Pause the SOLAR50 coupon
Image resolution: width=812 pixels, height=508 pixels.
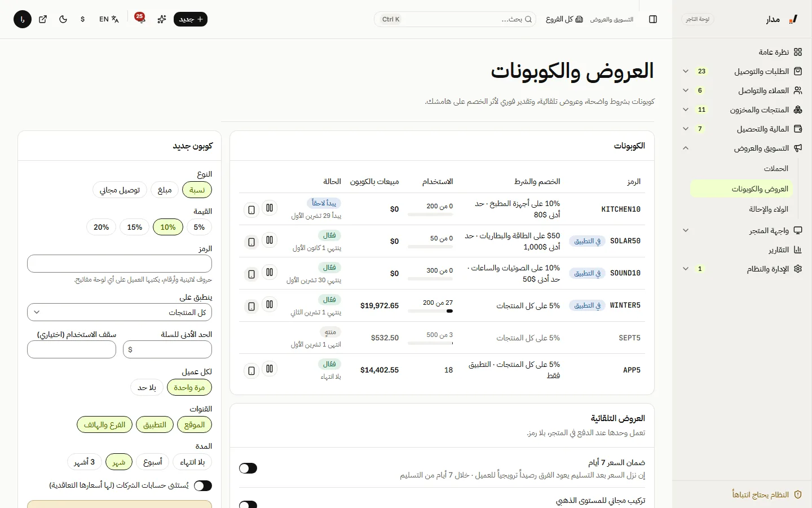pyautogui.click(x=270, y=240)
